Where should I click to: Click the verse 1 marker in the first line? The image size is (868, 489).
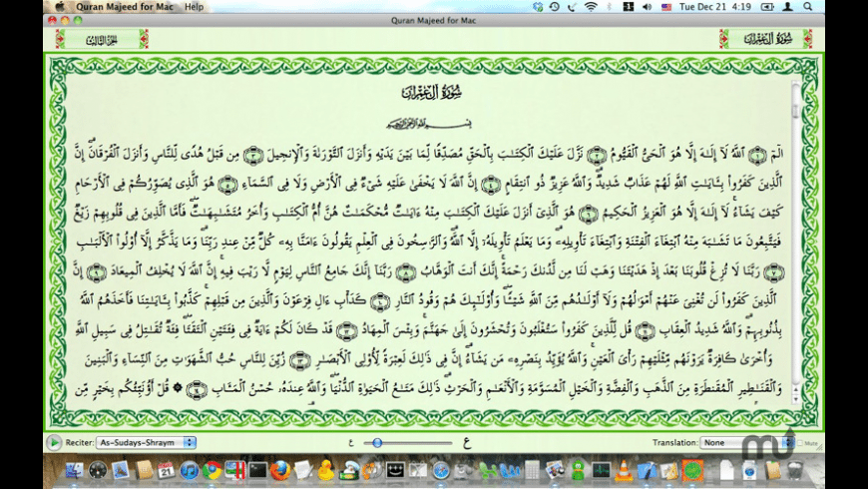tap(756, 155)
